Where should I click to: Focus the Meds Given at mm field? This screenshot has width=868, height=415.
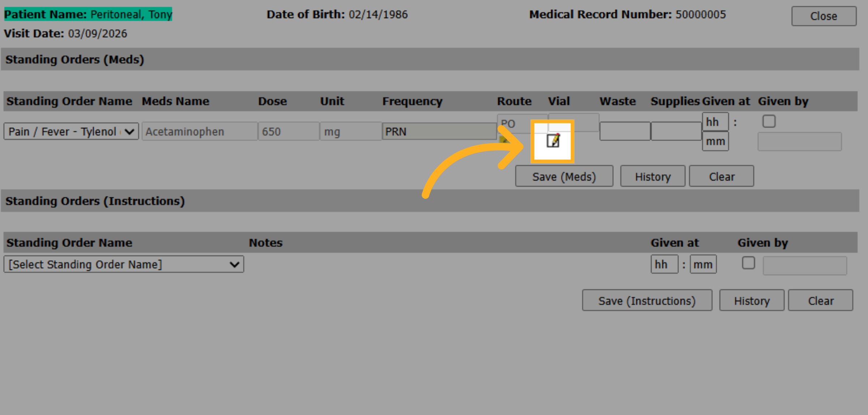tap(715, 141)
